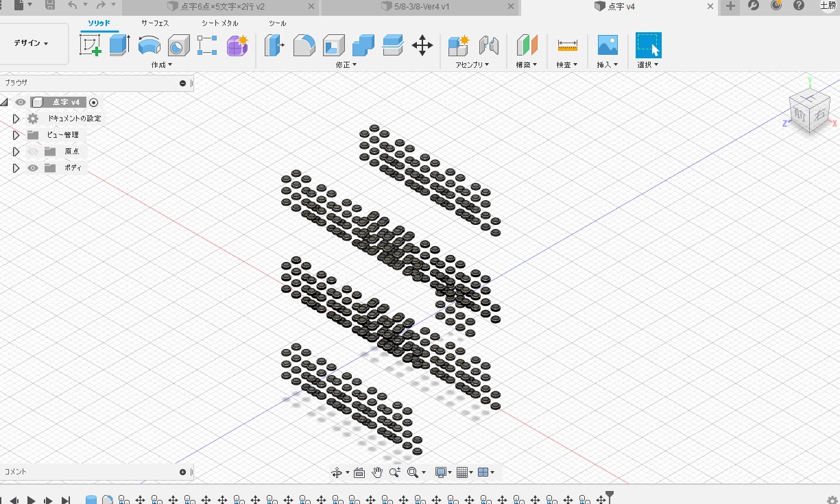This screenshot has height=504, width=840.
Task: Click the Save disk icon
Action: click(50, 5)
